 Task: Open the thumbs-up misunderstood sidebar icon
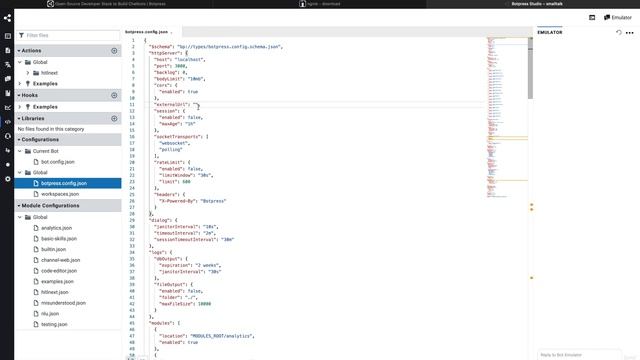tap(7, 150)
